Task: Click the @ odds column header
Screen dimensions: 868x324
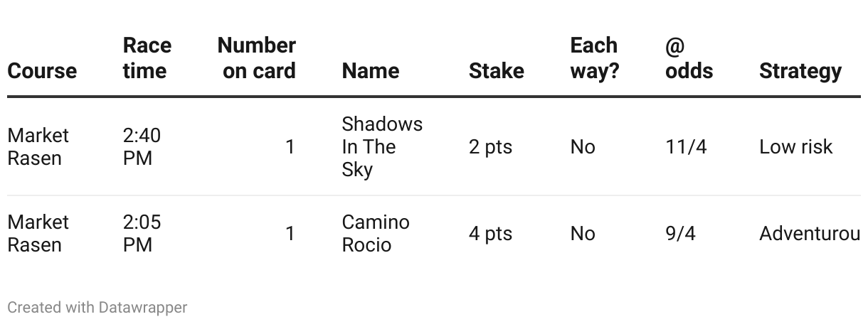Action: pyautogui.click(x=689, y=58)
